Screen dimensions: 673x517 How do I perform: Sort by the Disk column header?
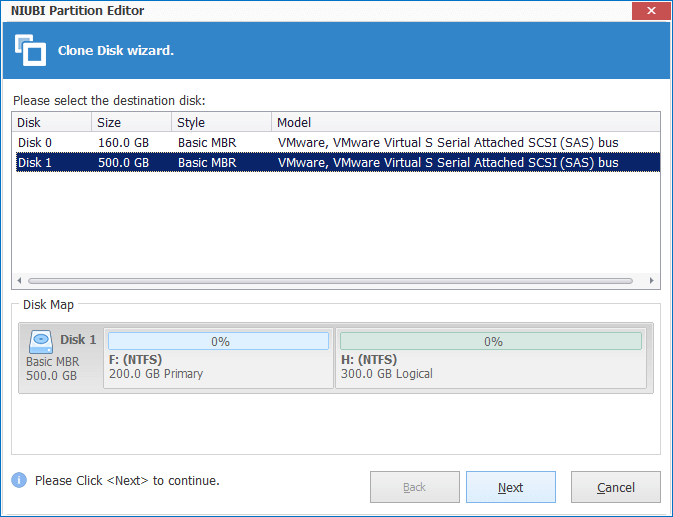click(51, 122)
